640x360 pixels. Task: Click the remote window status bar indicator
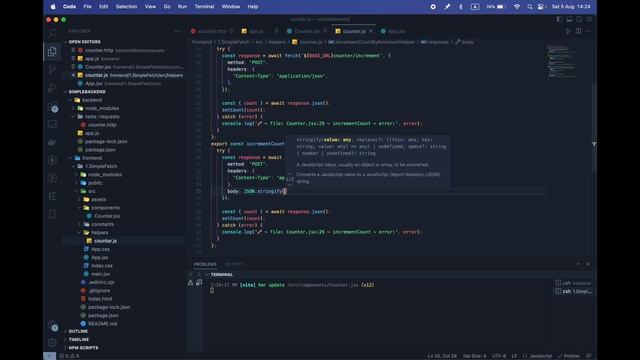click(49, 356)
